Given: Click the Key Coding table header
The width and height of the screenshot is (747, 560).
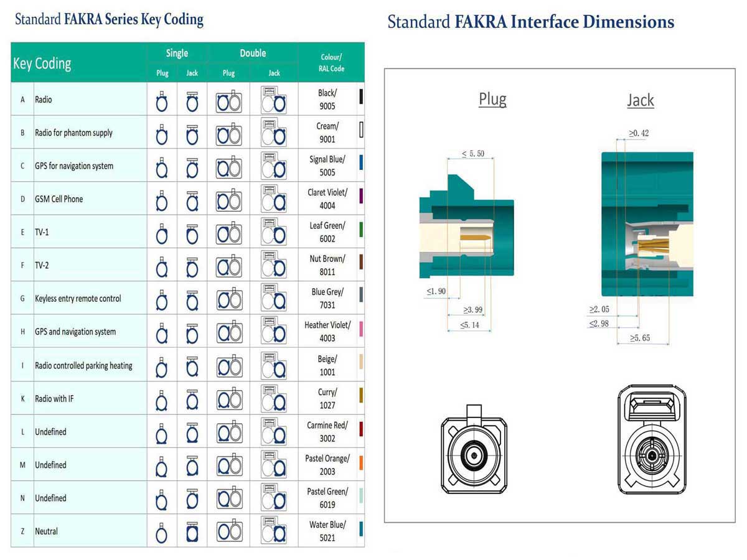Looking at the screenshot, I should click(x=42, y=63).
